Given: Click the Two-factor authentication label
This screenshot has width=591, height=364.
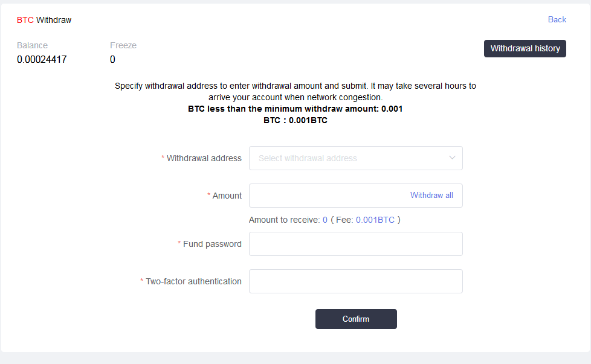Looking at the screenshot, I should [x=193, y=281].
